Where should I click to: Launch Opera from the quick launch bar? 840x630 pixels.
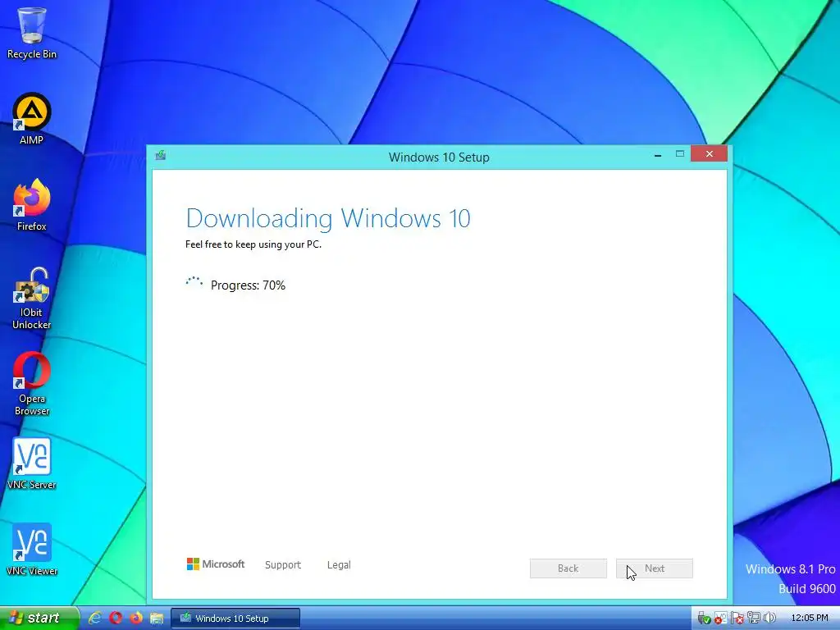click(116, 618)
